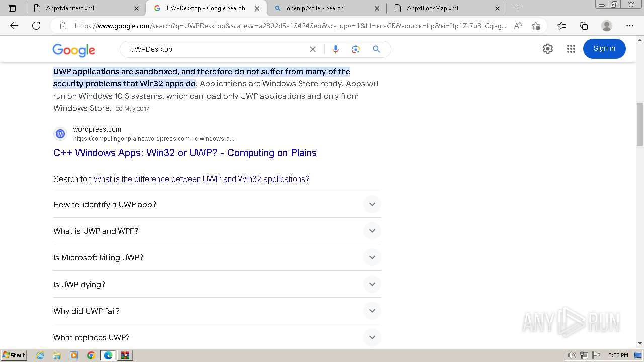Open the Google apps grid
This screenshot has width=644, height=362.
571,49
